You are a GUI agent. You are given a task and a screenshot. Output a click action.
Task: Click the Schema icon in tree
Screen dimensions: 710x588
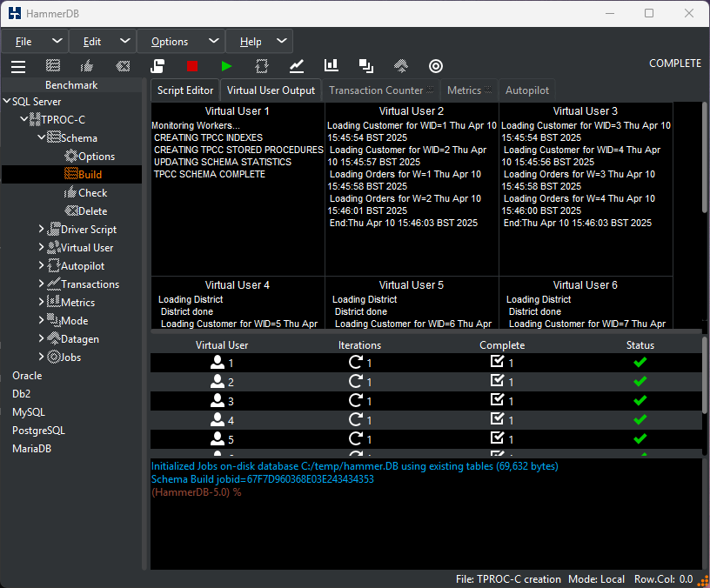point(54,137)
